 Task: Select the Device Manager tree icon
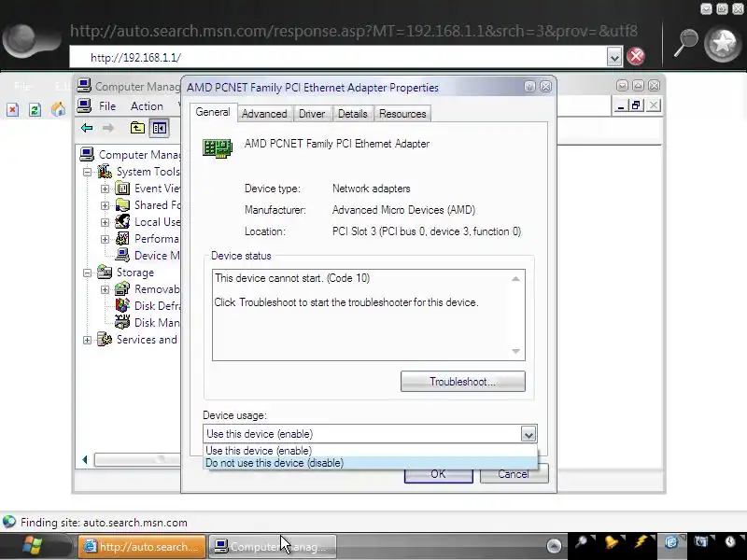[x=122, y=255]
